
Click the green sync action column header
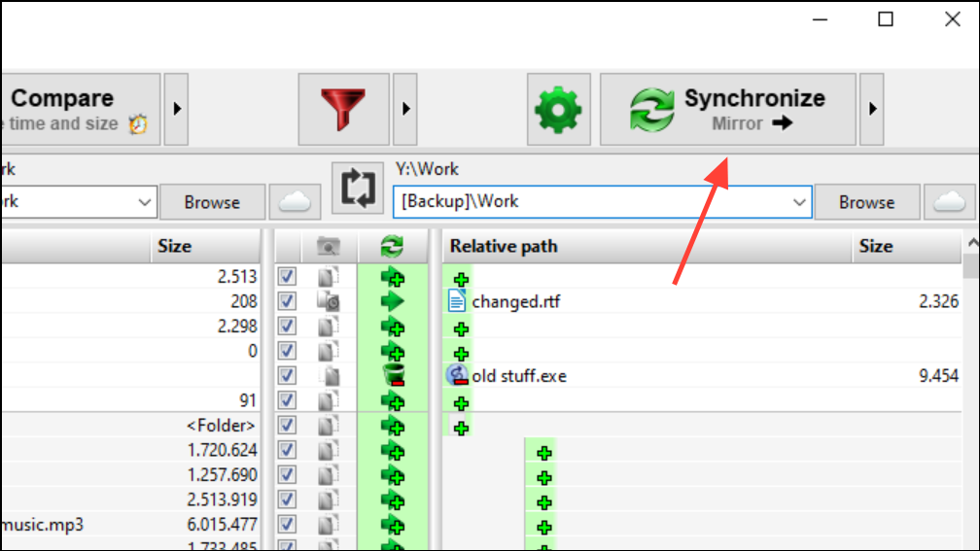(x=392, y=247)
